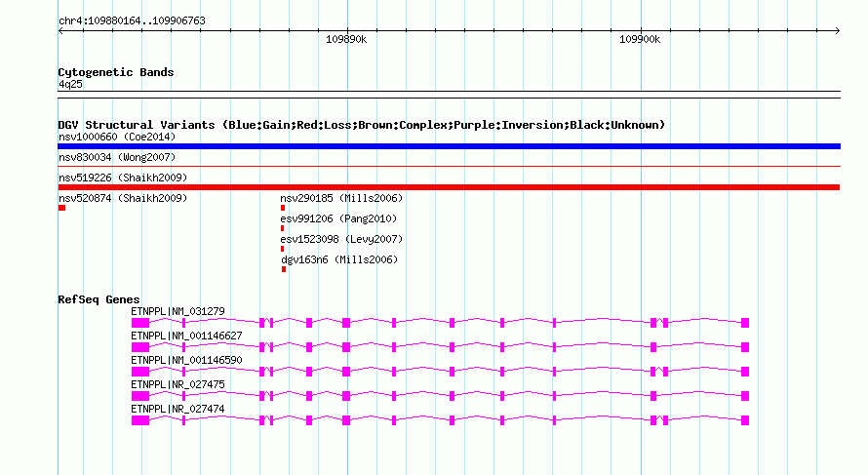Open variant esv991206 (Pang2010) label
868x475 pixels.
coord(338,218)
